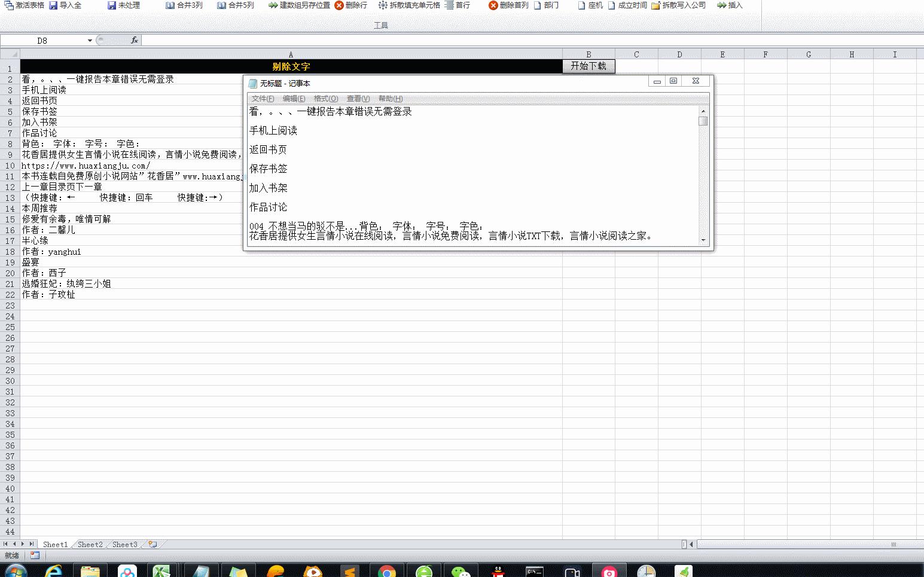The height and width of the screenshot is (577, 924).
Task: Switch to the Sheet2 tab
Action: 90,544
